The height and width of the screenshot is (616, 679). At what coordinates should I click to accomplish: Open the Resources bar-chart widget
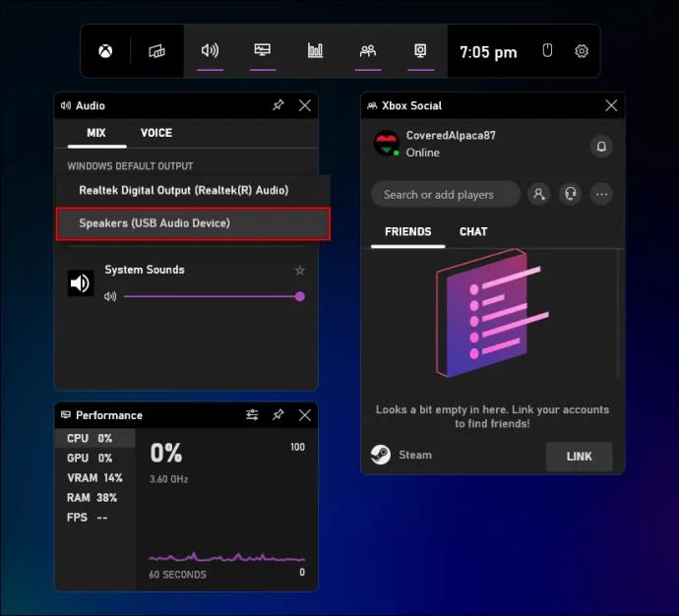pyautogui.click(x=315, y=50)
